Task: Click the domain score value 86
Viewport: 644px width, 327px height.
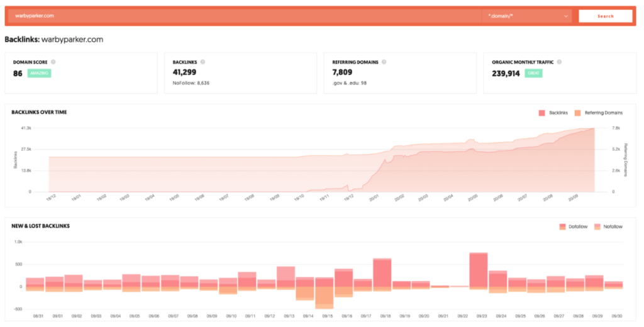Action: coord(18,74)
